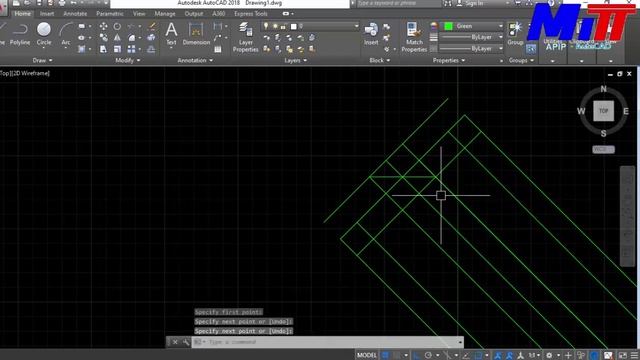Switch to the Annotate ribbon tab
The image size is (640, 360).
tap(75, 13)
